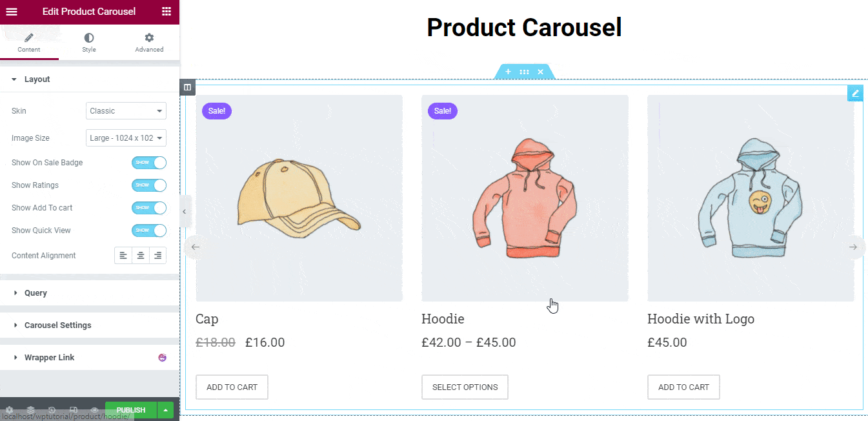Switch to the Style tab
868x421 pixels.
coord(89,43)
